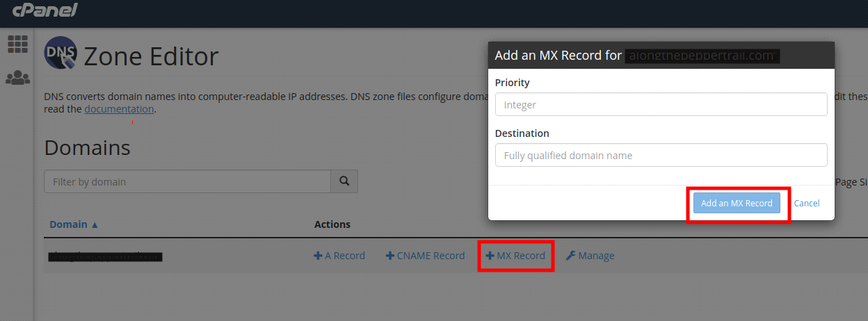Click the magnifier search button
The width and height of the screenshot is (868, 321).
point(344,181)
